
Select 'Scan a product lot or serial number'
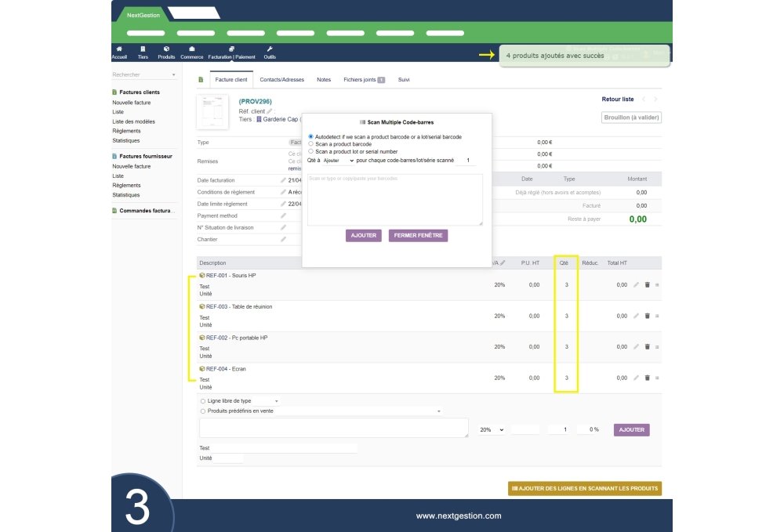coord(311,151)
